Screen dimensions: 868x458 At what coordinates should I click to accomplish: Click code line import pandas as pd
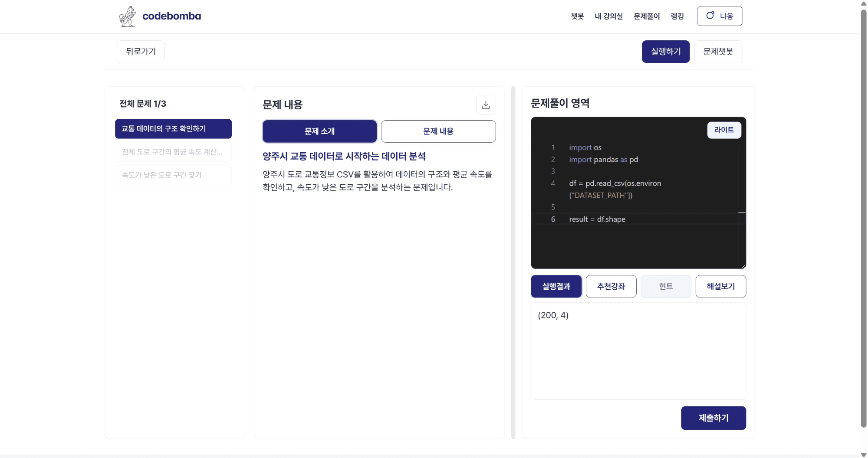point(604,160)
